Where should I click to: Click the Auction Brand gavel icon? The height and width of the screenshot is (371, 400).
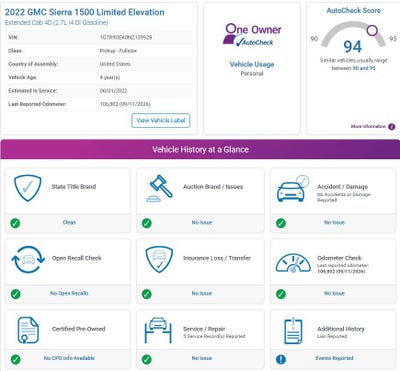click(x=160, y=188)
